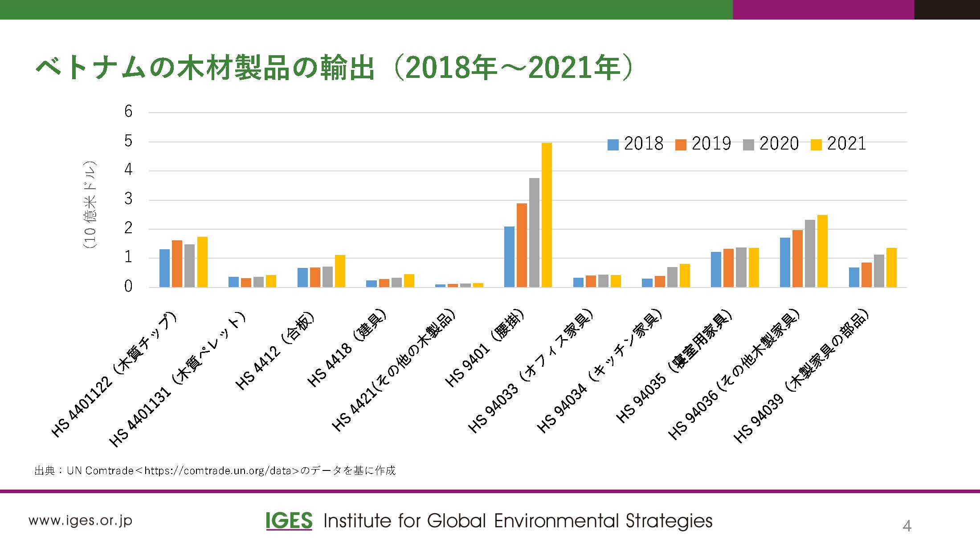
Task: Click the yellow 2021 bar for 木質チップ
Action: click(202, 262)
